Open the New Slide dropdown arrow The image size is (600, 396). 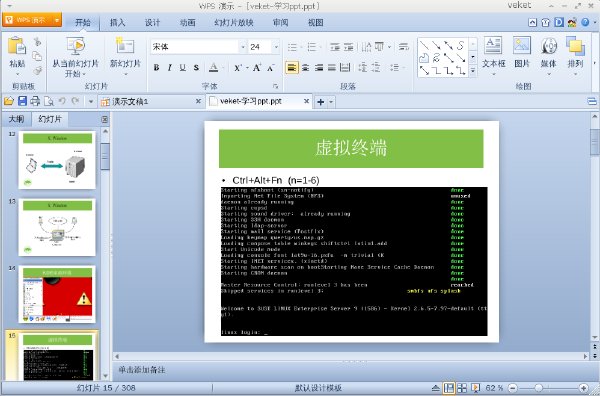pos(125,74)
